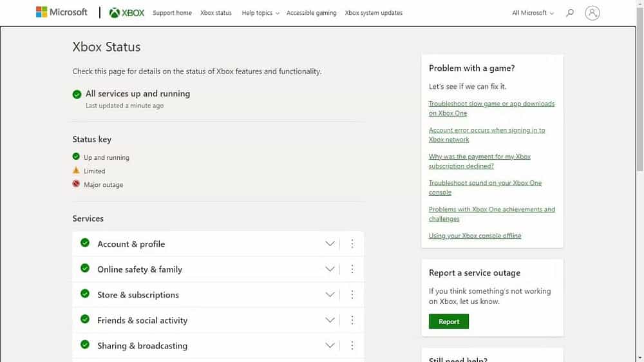Click the scrollbar down arrow
The width and height of the screenshot is (644, 362).
(640, 359)
